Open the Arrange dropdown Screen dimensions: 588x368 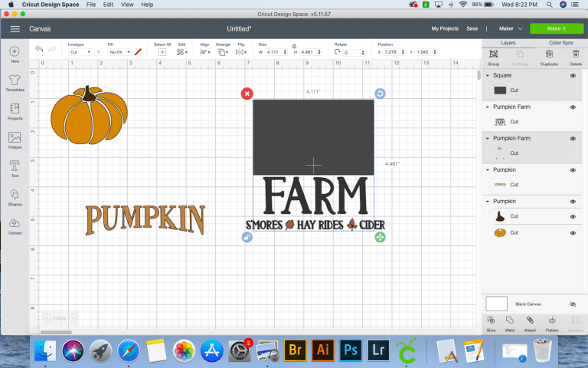(x=223, y=52)
